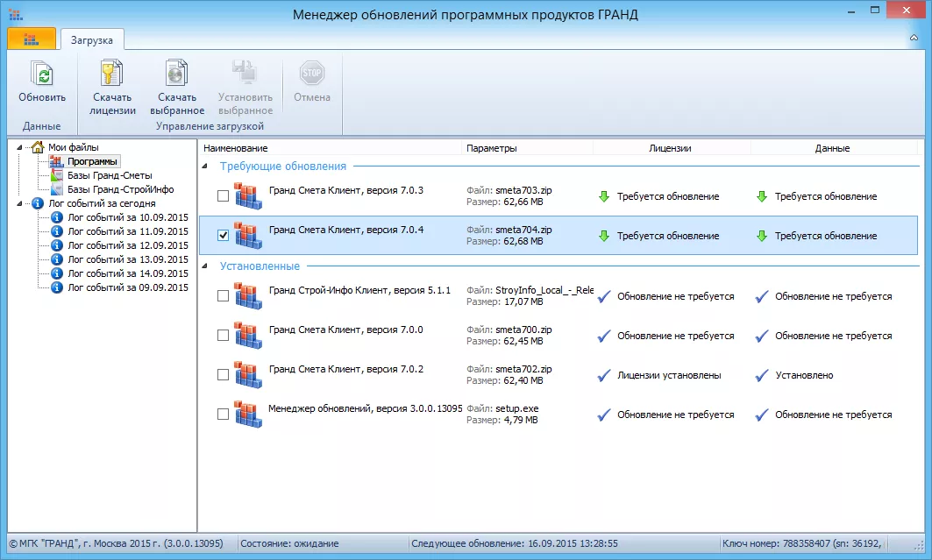Click Состояние: ожидание in status bar
Viewport: 932px width, 560px height.
pos(289,543)
